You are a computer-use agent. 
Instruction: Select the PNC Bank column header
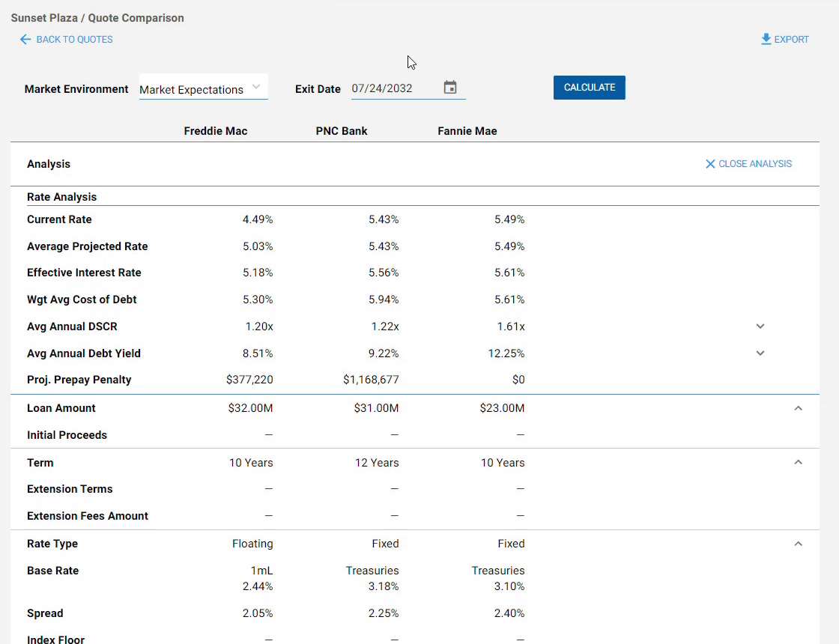click(342, 131)
